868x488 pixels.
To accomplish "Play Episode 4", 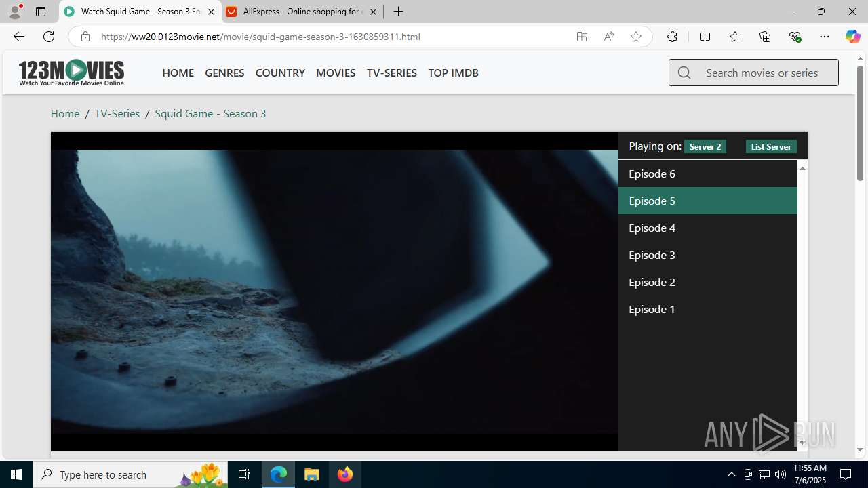I will 707,228.
